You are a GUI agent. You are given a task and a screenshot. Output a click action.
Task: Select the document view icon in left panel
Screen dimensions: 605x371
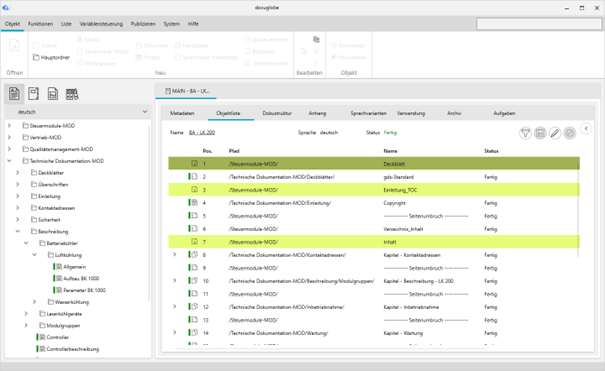[x=34, y=94]
